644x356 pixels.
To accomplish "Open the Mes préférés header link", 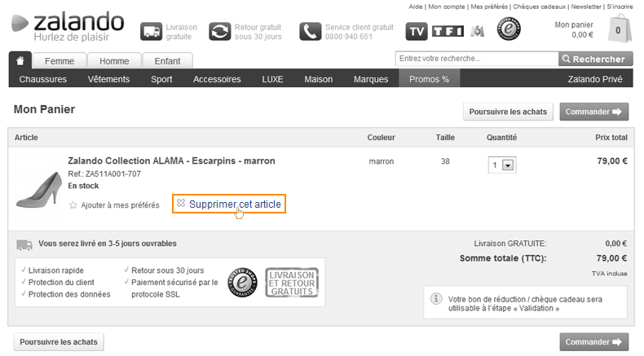I will [x=489, y=7].
